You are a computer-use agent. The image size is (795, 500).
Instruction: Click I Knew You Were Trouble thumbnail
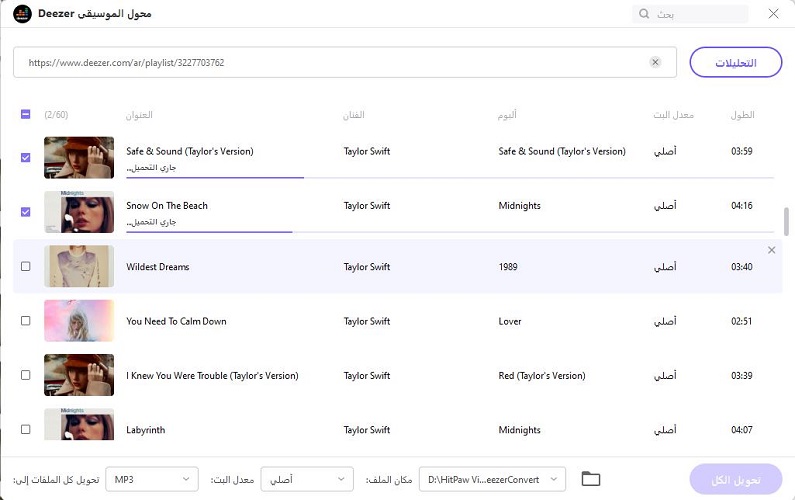click(79, 375)
